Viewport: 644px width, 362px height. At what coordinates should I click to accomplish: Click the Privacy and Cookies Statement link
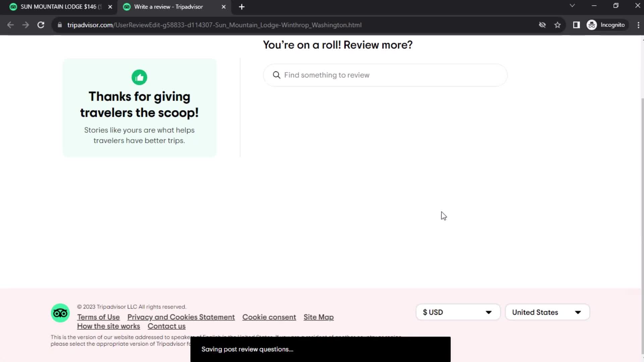coord(180,317)
